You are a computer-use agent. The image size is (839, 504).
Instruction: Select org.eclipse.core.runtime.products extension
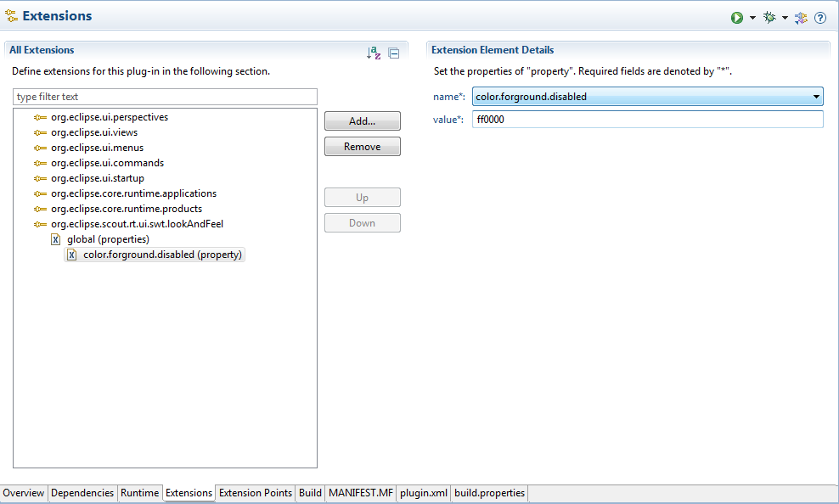point(127,209)
